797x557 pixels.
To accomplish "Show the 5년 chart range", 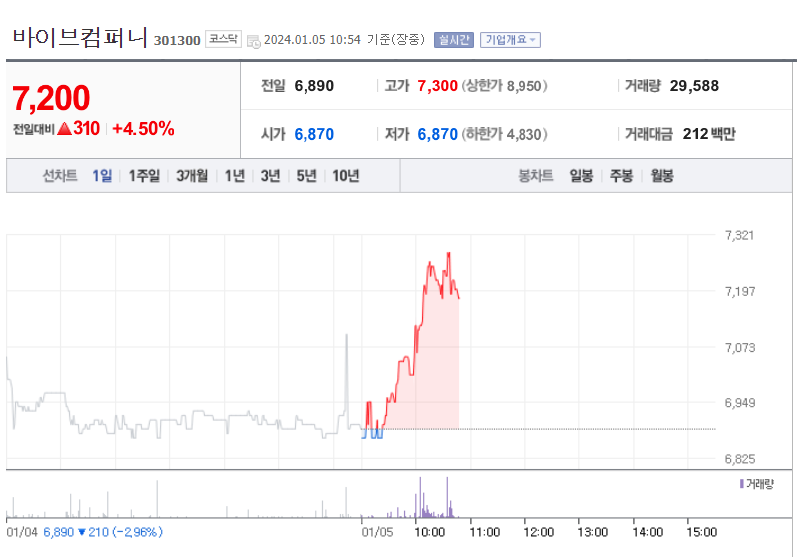I will [306, 176].
